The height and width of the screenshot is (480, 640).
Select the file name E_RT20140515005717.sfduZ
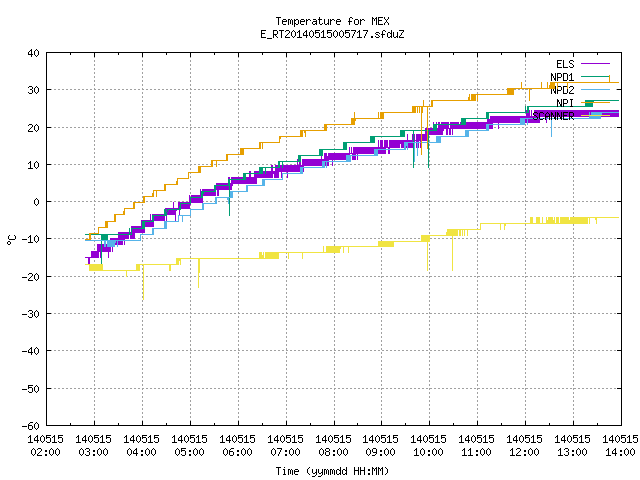332,34
